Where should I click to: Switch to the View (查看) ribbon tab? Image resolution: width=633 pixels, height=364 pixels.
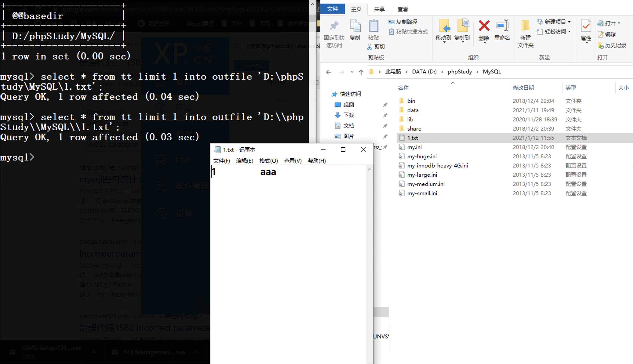(402, 9)
